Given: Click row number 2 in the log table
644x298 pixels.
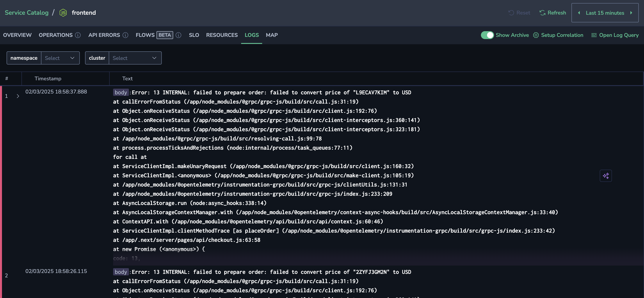Looking at the screenshot, I should pyautogui.click(x=7, y=275).
